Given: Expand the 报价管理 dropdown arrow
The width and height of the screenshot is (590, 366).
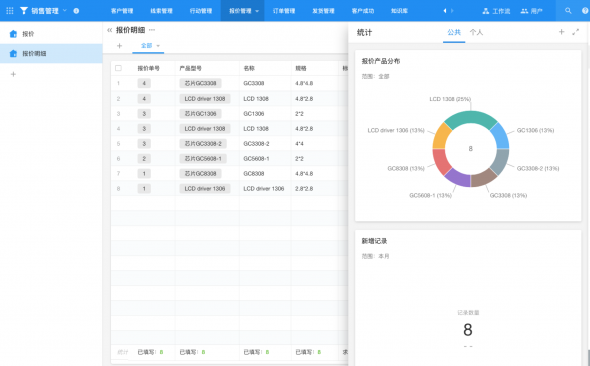Looking at the screenshot, I should coord(257,11).
